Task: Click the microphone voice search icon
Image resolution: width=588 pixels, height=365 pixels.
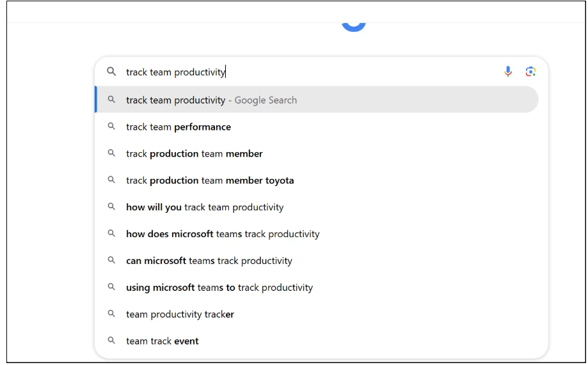Action: click(x=508, y=71)
